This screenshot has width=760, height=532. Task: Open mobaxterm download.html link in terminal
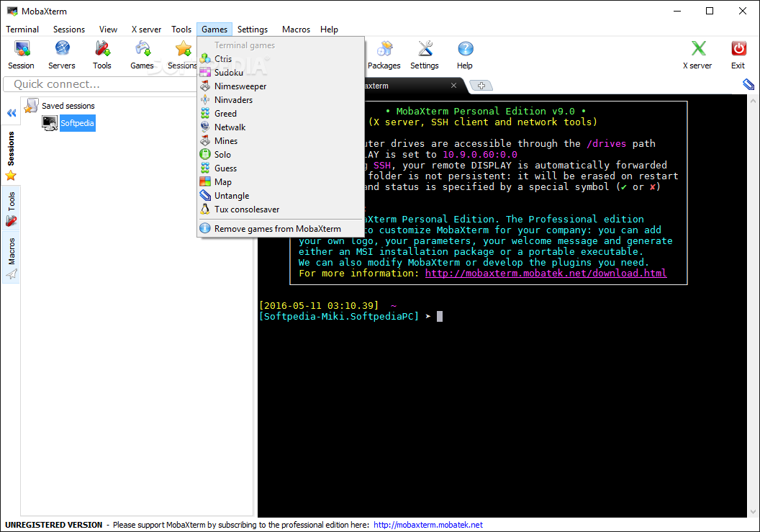(546, 273)
